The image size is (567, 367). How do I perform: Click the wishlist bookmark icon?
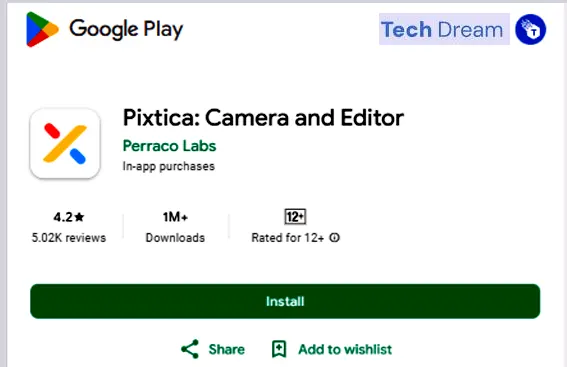click(279, 349)
